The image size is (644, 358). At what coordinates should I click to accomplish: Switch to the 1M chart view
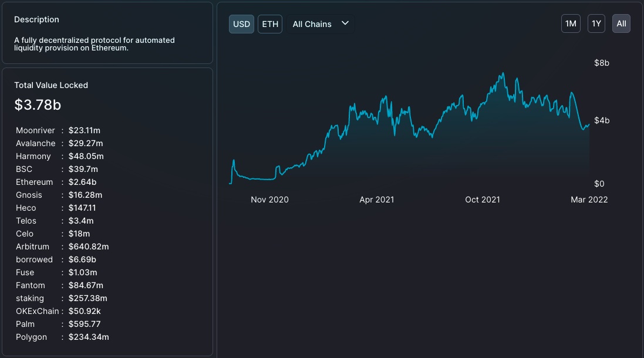571,23
